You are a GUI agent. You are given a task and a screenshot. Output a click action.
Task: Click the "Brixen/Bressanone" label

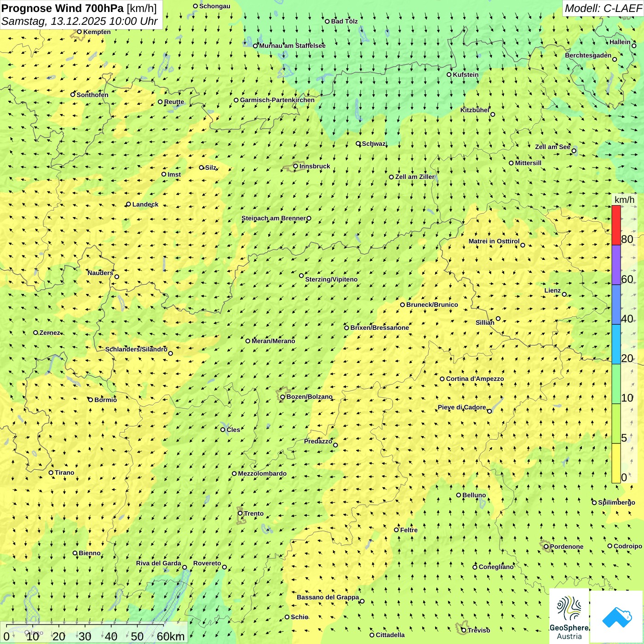(379, 328)
